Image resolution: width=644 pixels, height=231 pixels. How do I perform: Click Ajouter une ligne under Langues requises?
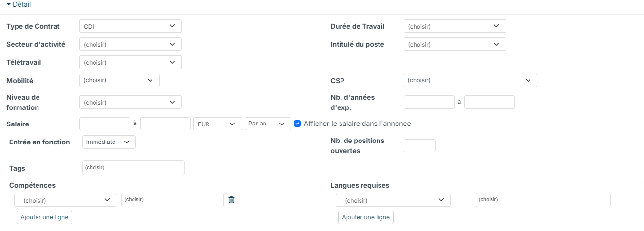coord(366,217)
